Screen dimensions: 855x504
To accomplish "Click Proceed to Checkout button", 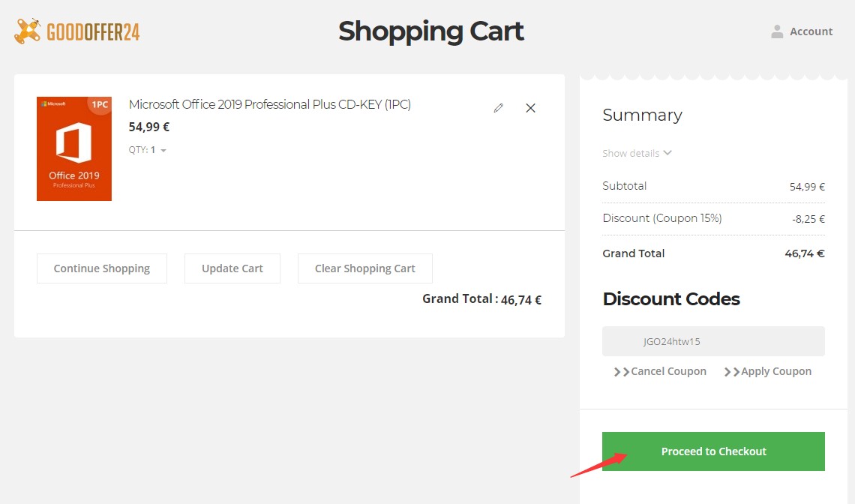I will point(713,451).
